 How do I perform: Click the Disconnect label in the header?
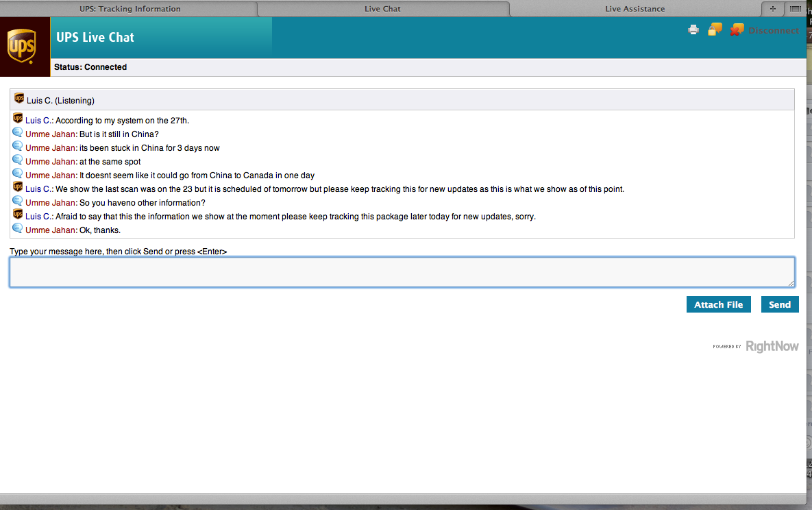click(x=774, y=31)
